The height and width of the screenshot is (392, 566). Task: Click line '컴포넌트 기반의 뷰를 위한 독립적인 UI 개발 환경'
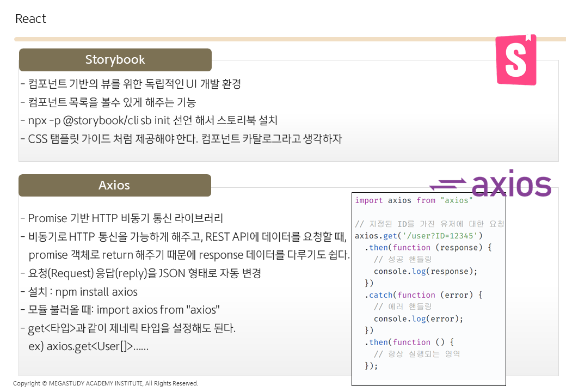[x=131, y=84]
